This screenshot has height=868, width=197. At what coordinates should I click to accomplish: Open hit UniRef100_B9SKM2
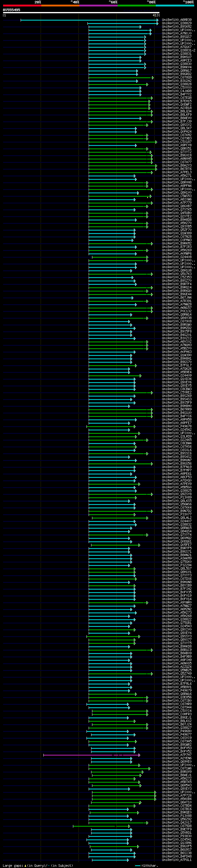(x=177, y=26)
